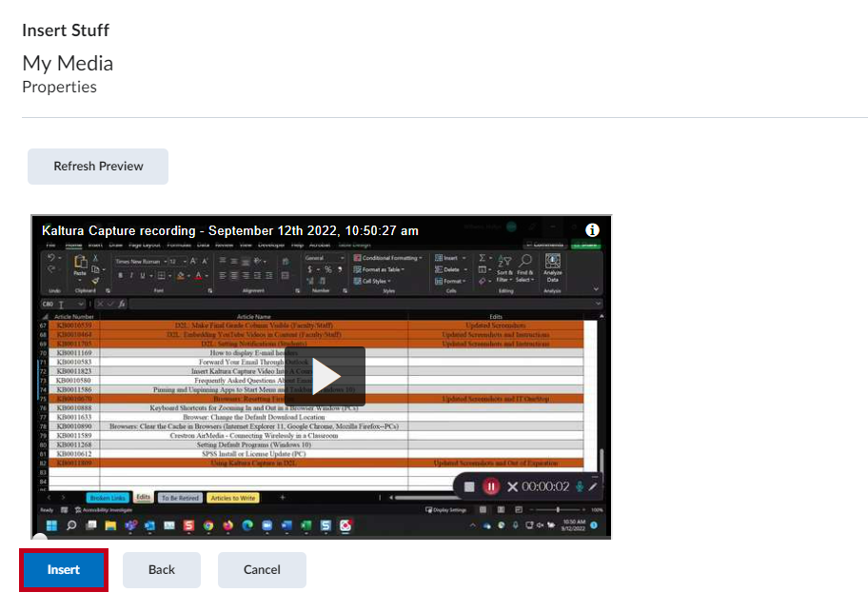Click the Insert button
Viewport: 868px width, 612px height.
point(64,569)
